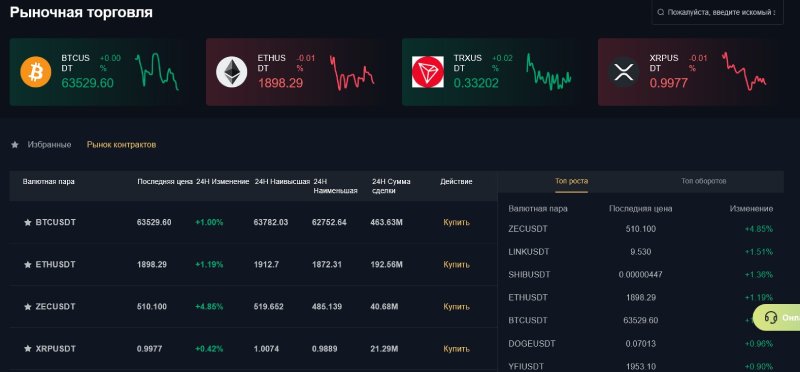Click the 463.63M volume value
Screen dimensions: 800x372
(387, 222)
